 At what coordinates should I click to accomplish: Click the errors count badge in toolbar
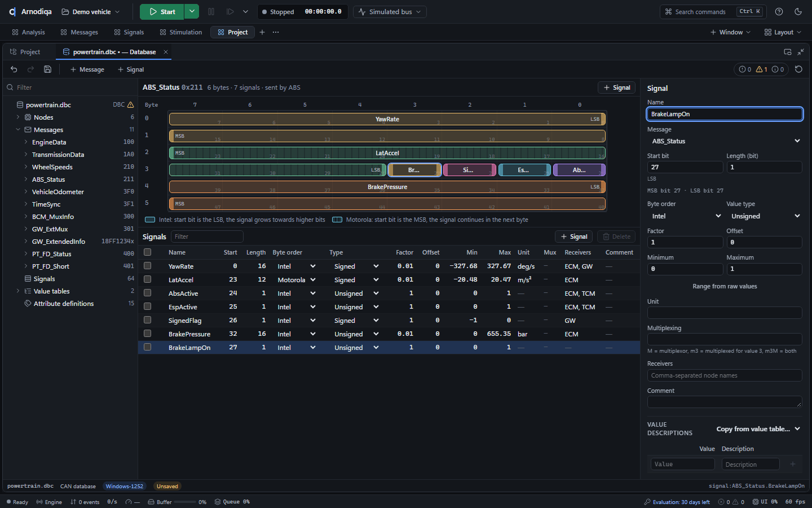(745, 69)
